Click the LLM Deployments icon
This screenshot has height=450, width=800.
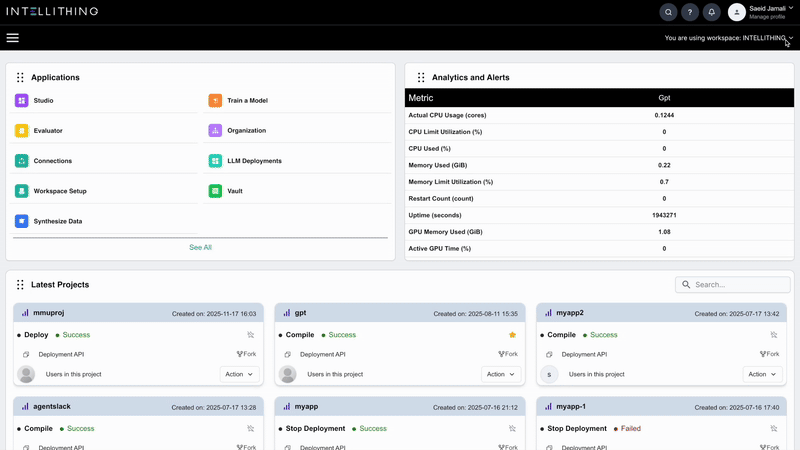[x=215, y=161]
